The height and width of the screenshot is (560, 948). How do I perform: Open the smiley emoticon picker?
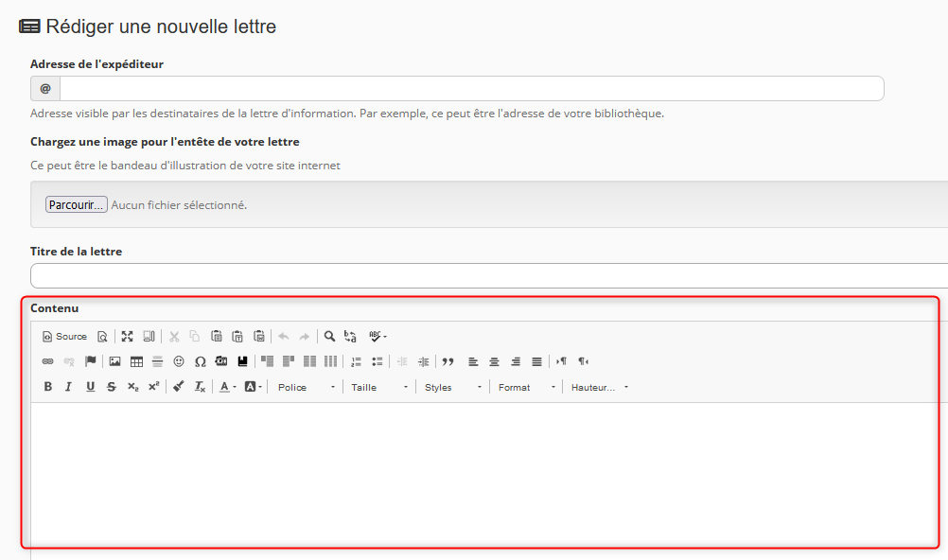pos(179,361)
